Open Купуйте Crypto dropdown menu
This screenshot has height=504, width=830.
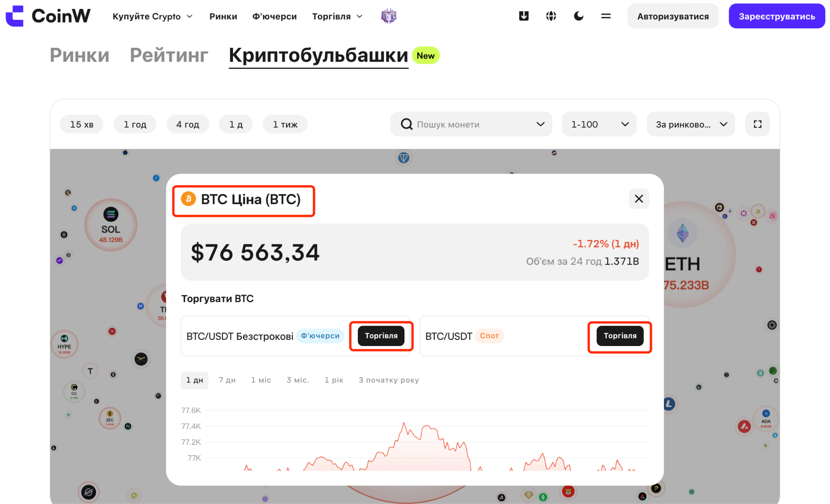152,16
